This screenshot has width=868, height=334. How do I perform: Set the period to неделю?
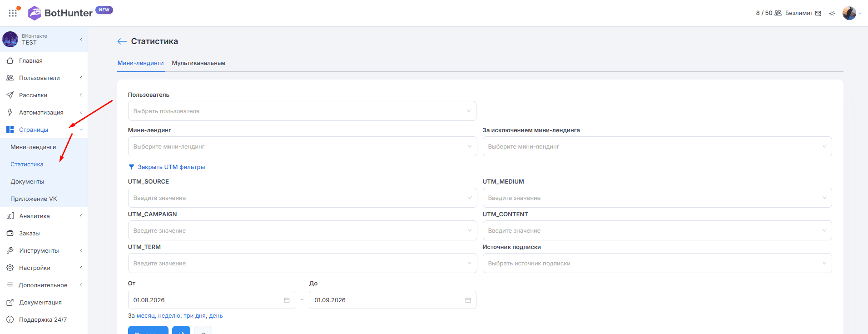(169, 316)
